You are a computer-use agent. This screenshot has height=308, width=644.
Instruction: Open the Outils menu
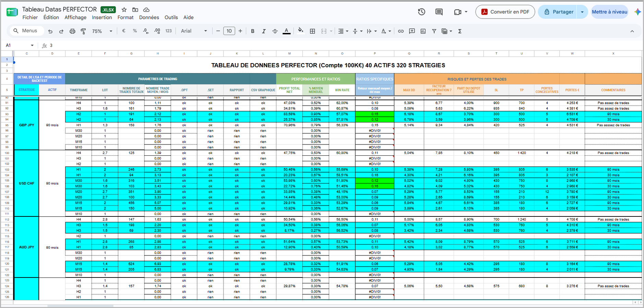tap(171, 17)
